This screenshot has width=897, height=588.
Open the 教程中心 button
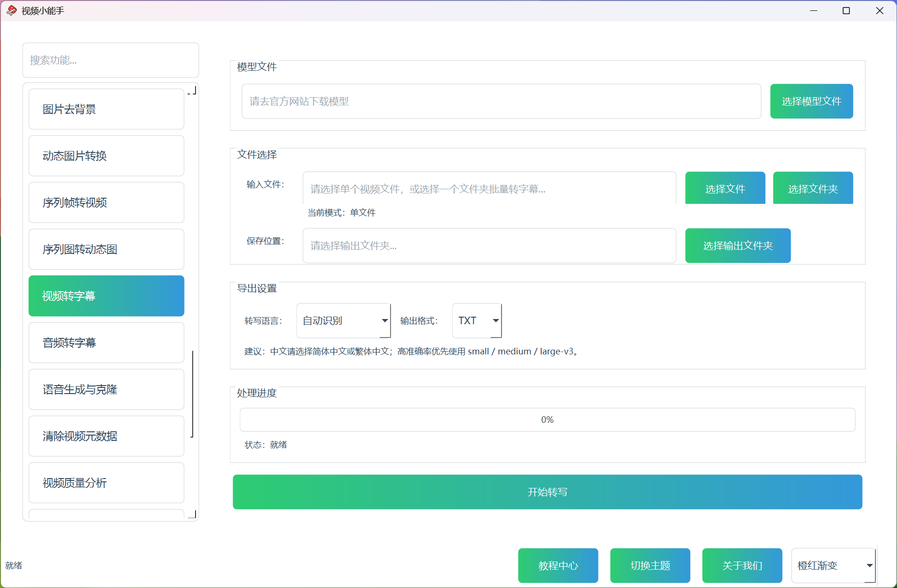[558, 565]
